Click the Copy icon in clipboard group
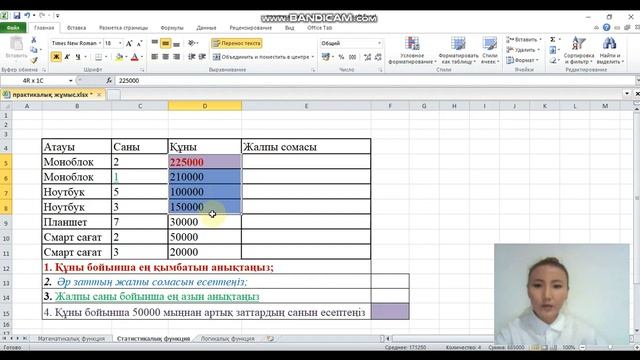 pos(34,50)
